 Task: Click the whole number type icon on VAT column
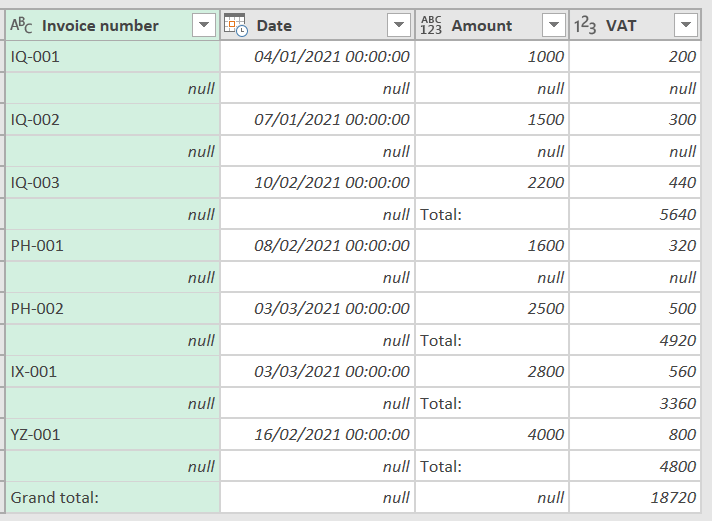(586, 26)
